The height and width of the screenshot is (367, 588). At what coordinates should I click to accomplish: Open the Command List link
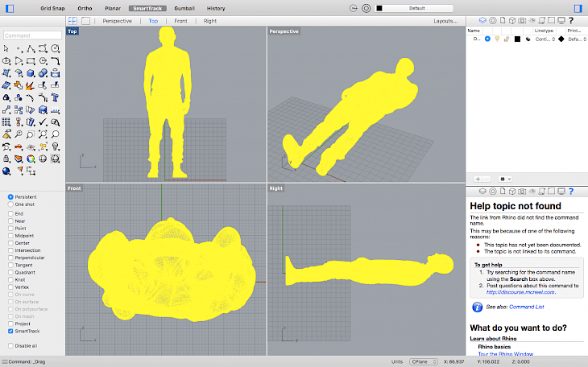[x=527, y=307]
